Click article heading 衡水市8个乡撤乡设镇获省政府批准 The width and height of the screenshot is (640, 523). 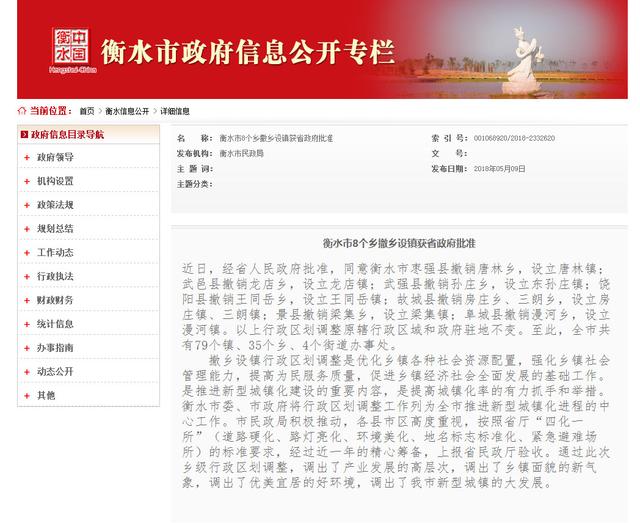point(399,243)
